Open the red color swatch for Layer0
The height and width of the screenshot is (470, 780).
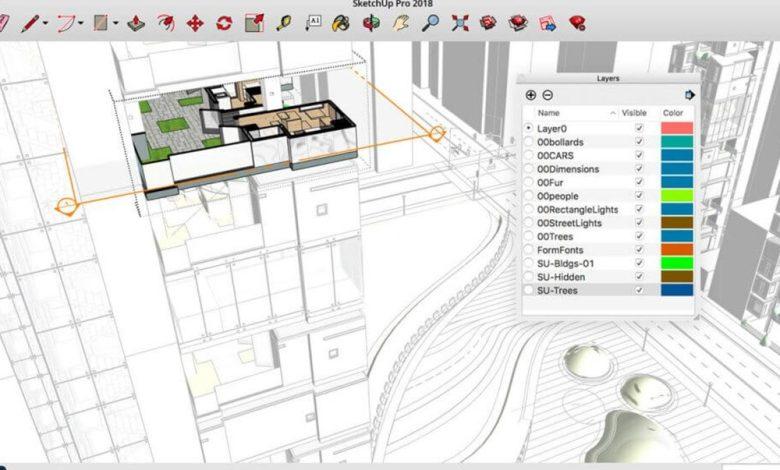click(x=677, y=128)
